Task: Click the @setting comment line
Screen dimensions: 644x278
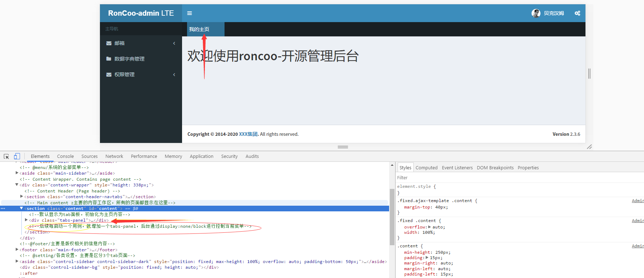Action: click(77, 256)
